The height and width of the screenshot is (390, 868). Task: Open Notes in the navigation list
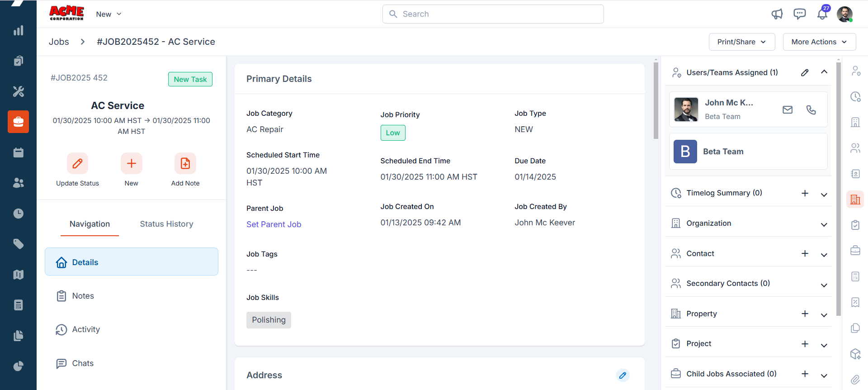click(83, 296)
